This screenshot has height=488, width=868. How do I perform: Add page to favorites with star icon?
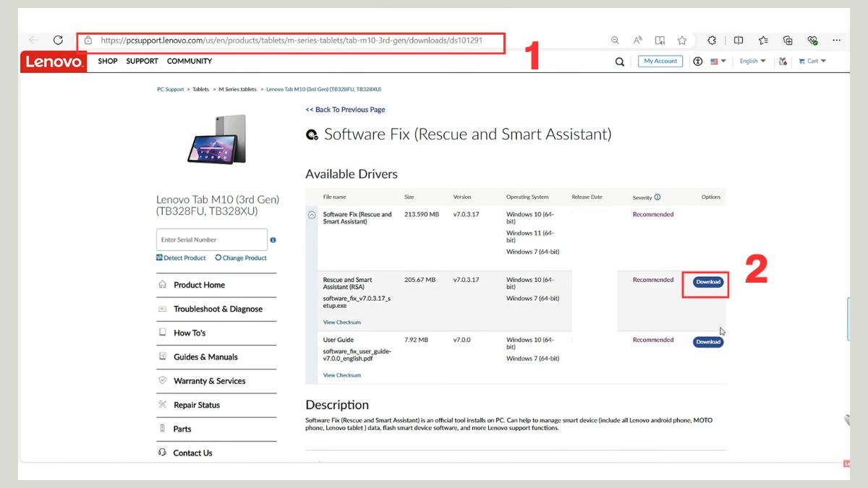[x=681, y=40]
